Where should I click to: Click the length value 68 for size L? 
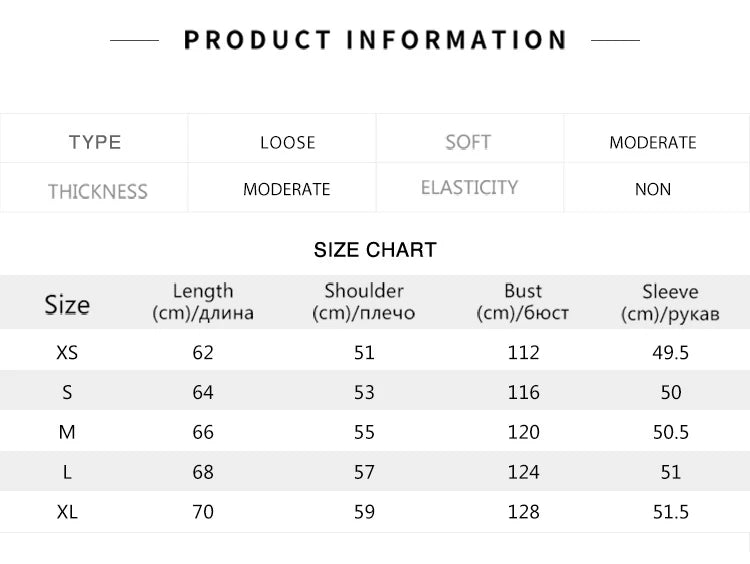point(203,472)
